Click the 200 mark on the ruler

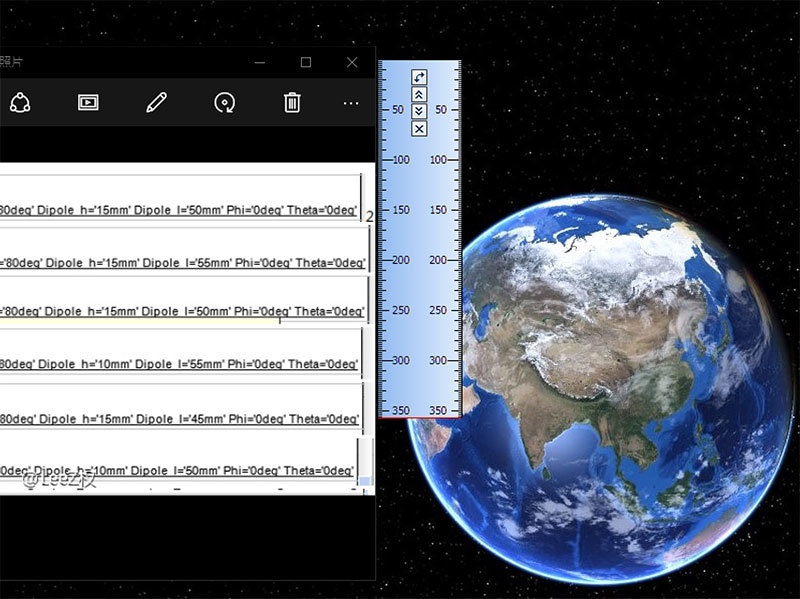coord(402,260)
